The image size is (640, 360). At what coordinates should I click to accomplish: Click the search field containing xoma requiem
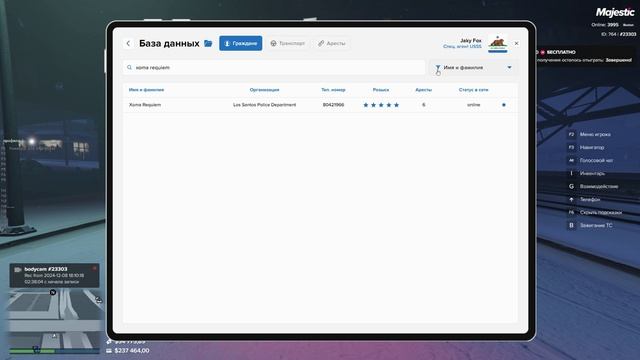(x=274, y=67)
